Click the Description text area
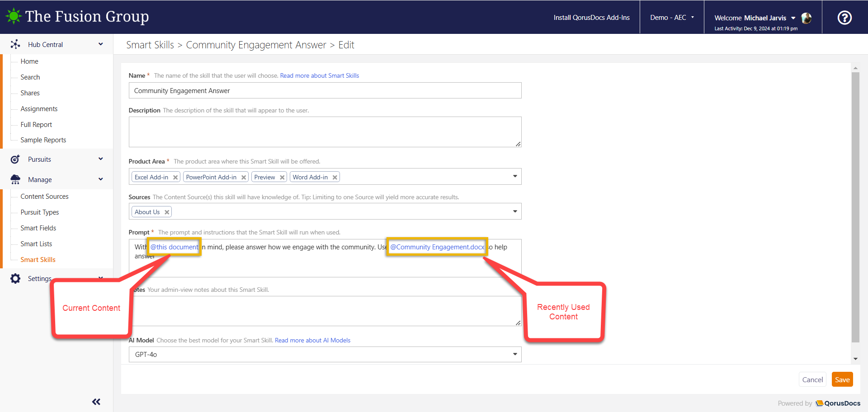The height and width of the screenshot is (412, 868). click(325, 132)
